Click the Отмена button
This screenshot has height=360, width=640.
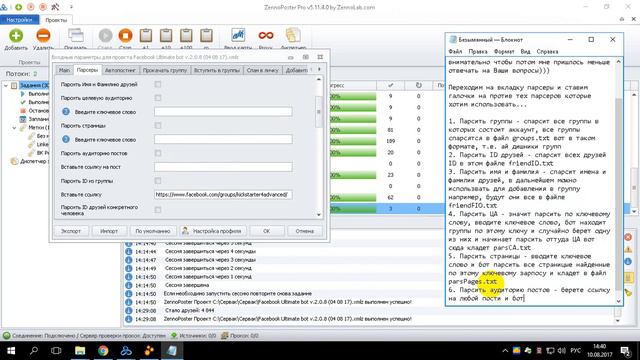[x=304, y=231]
